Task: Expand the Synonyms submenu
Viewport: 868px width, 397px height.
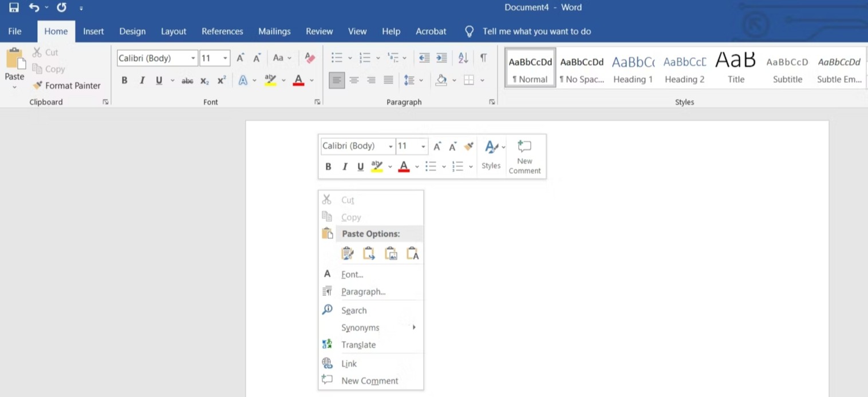Action: 360,328
